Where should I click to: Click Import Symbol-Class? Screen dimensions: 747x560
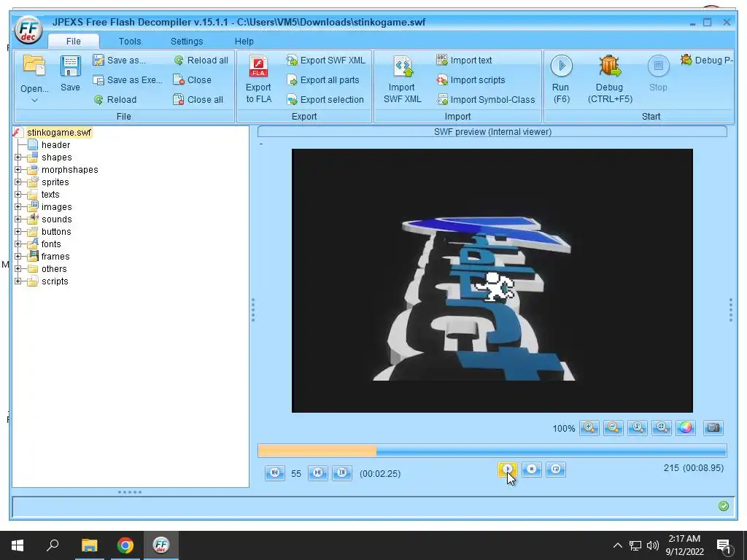(485, 99)
